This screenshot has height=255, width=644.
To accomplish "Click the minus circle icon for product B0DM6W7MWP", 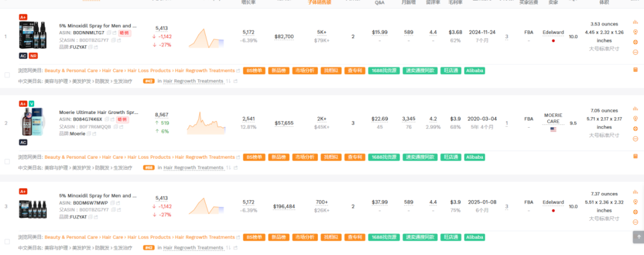I will click(636, 222).
